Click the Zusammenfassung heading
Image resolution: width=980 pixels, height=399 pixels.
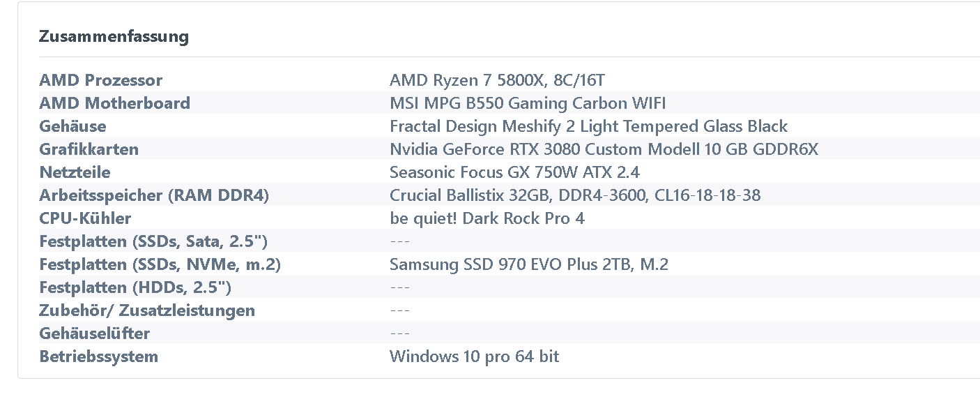[114, 36]
